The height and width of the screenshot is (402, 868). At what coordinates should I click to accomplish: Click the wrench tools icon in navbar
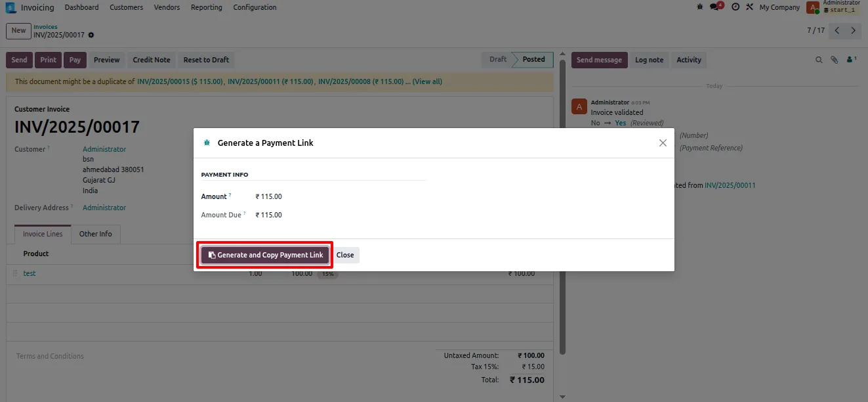(x=750, y=7)
